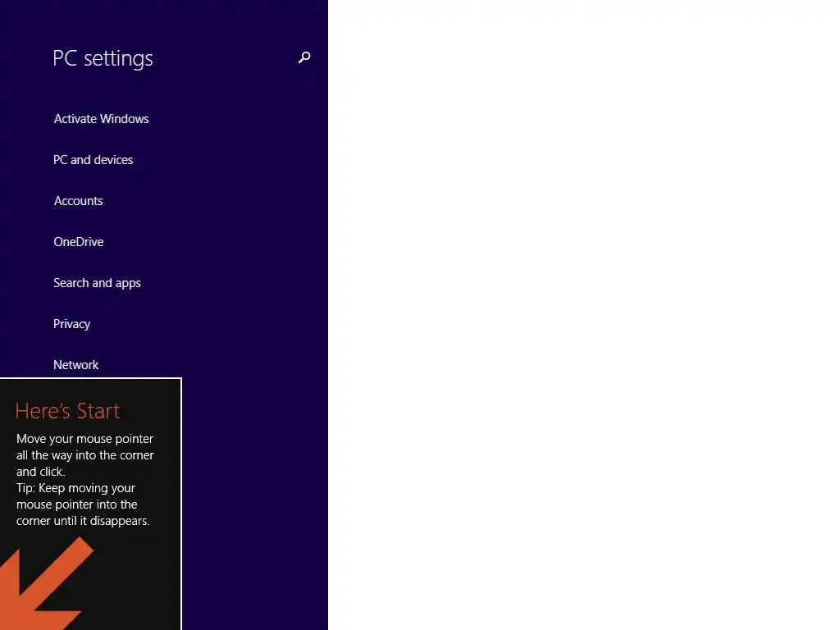The width and height of the screenshot is (840, 630).
Task: Select the Privacy category
Action: tap(72, 324)
